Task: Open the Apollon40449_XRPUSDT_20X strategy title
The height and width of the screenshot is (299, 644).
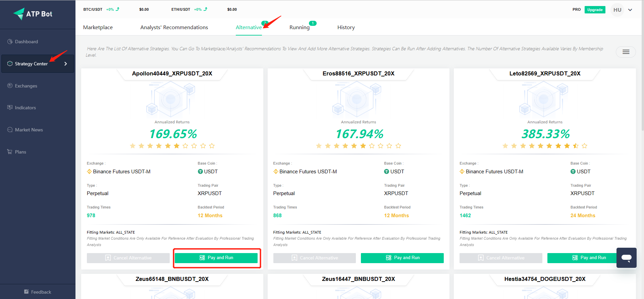Action: tap(172, 73)
